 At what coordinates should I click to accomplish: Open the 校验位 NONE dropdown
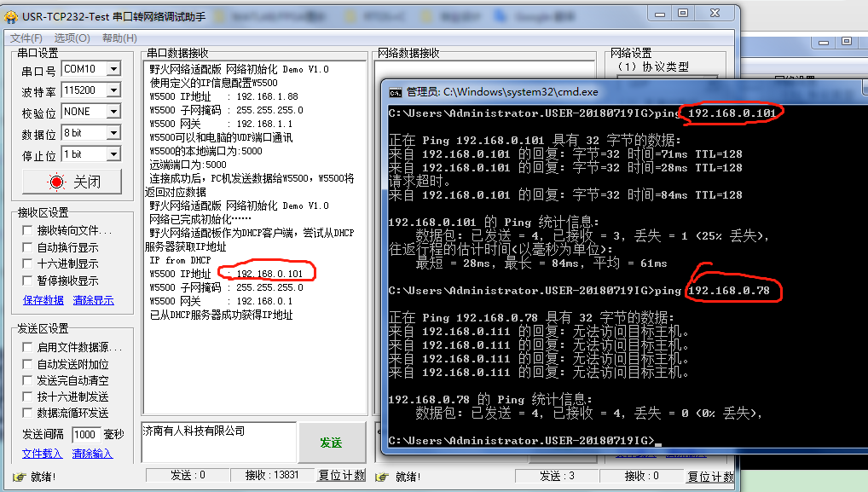click(x=115, y=110)
